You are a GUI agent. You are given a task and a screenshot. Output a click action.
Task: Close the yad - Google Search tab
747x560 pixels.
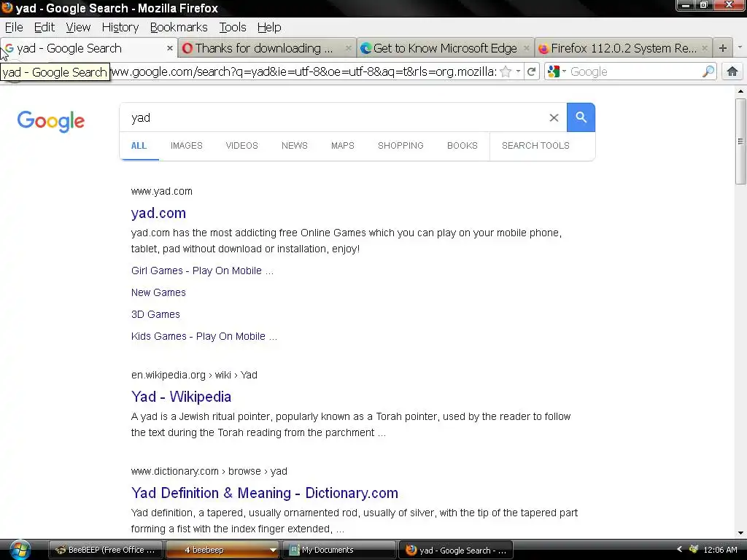pyautogui.click(x=169, y=48)
